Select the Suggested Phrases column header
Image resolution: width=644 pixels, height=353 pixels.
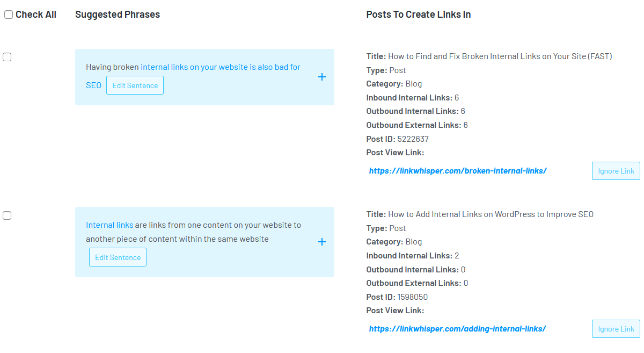[x=117, y=14]
